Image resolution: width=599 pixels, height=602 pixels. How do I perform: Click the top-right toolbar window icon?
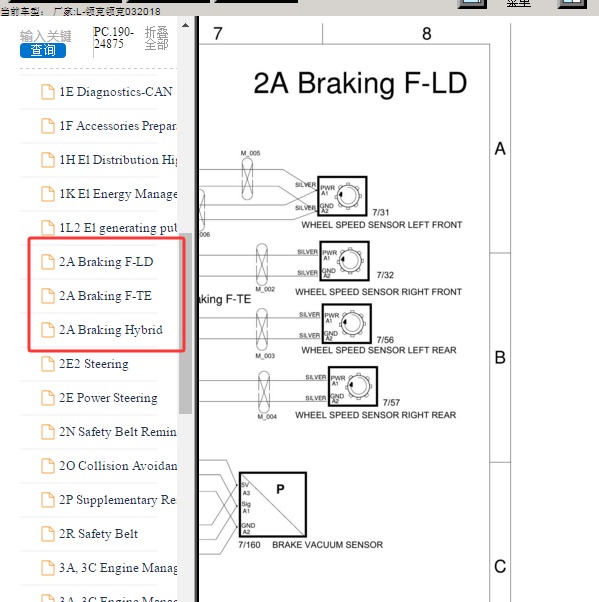(572, 3)
